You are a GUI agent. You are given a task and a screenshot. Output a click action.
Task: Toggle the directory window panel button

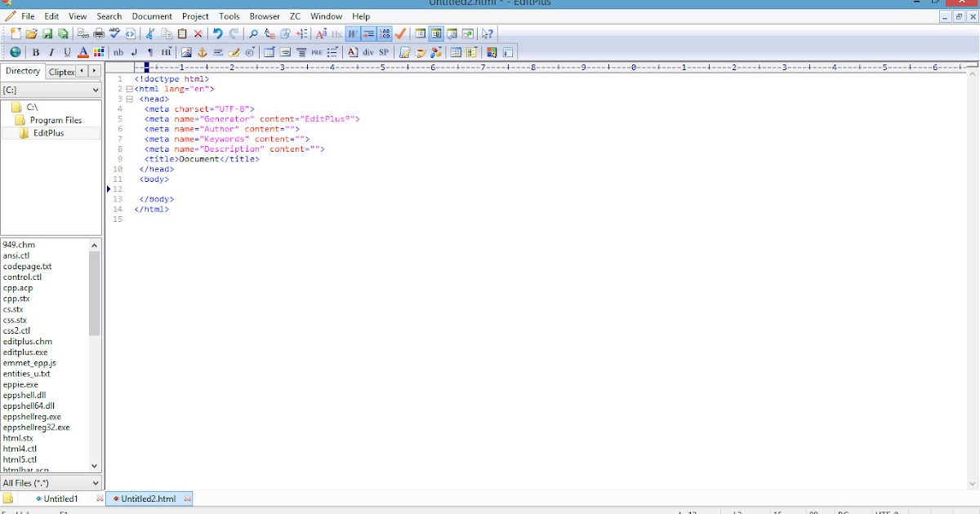421,33
